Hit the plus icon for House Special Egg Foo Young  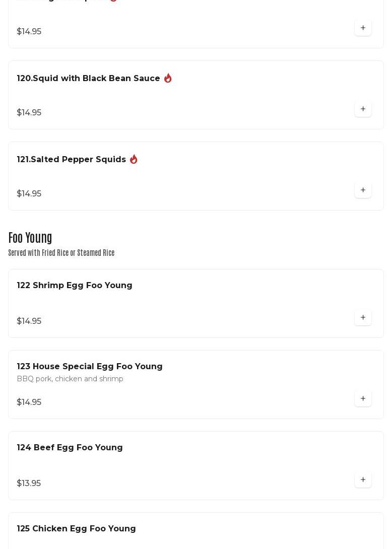(x=363, y=399)
